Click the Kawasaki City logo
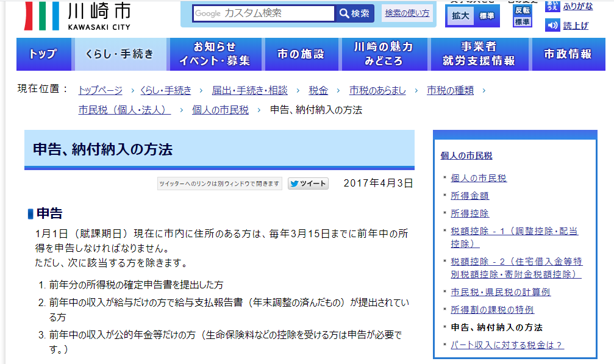The height and width of the screenshot is (364, 614). coord(77,16)
